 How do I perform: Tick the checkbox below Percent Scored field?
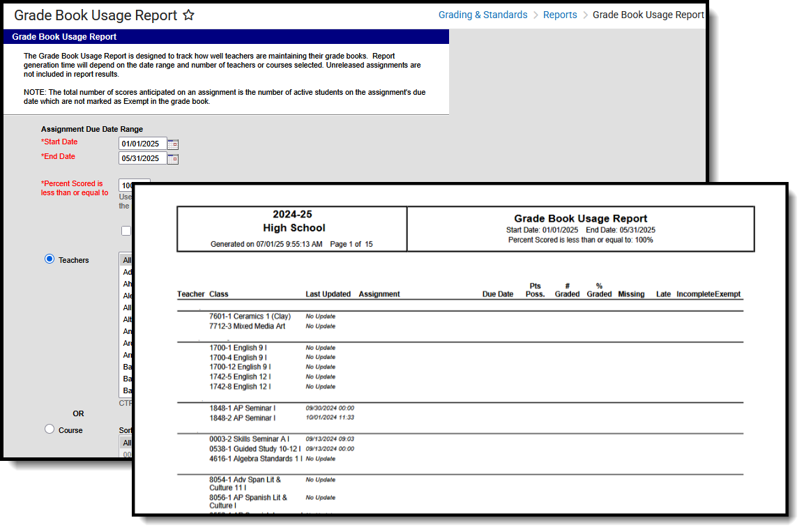pyautogui.click(x=126, y=231)
